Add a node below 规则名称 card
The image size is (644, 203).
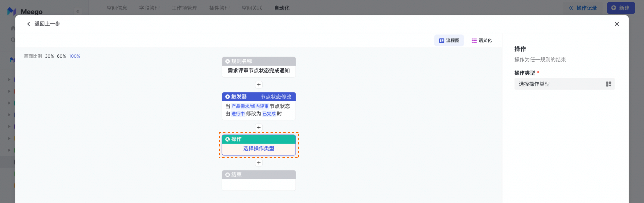pyautogui.click(x=259, y=85)
